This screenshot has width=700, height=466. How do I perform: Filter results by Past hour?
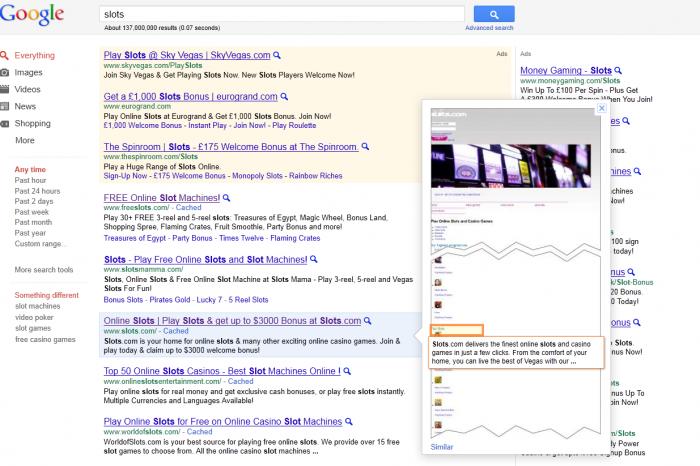pyautogui.click(x=30, y=180)
